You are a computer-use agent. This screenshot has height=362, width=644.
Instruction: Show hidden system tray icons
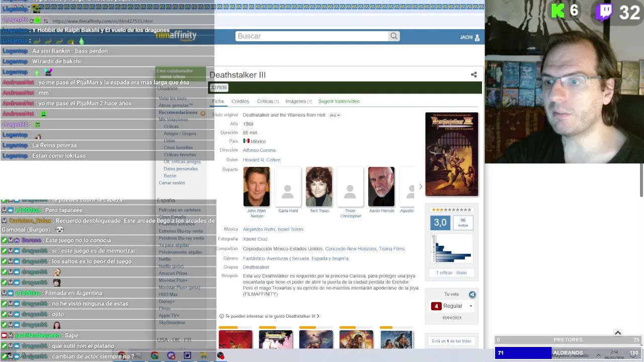pyautogui.click(x=599, y=355)
